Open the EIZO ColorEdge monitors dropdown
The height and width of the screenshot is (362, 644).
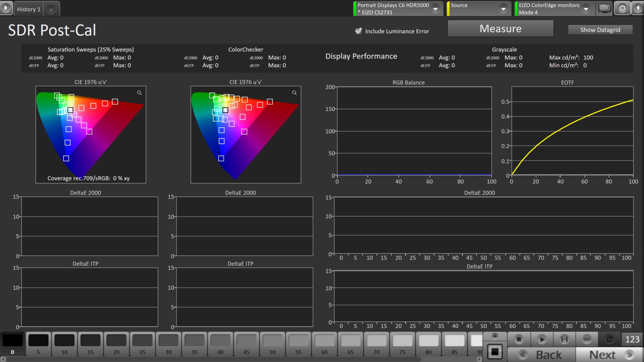point(586,9)
